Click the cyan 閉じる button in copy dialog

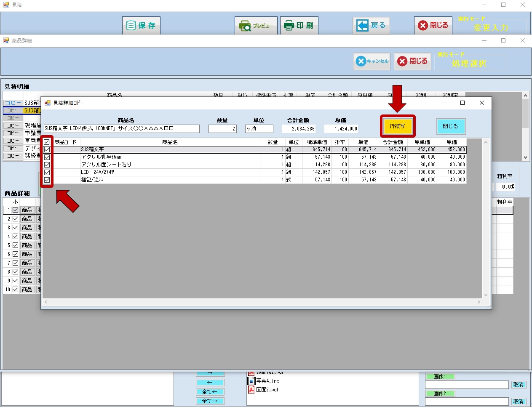[450, 126]
